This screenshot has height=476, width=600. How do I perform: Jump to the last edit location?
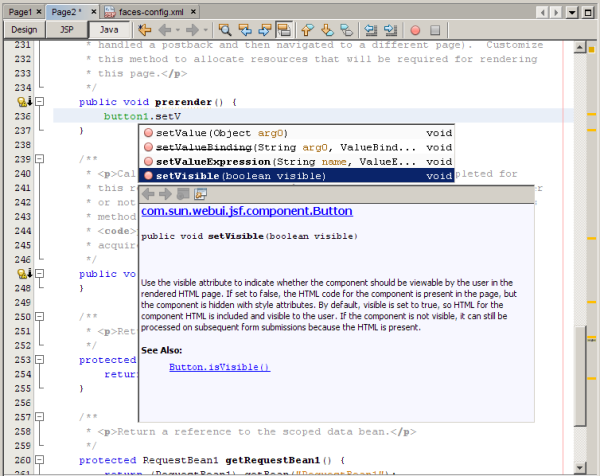(145, 30)
